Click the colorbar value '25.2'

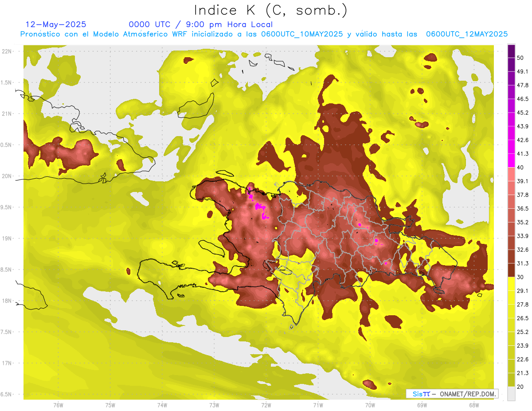523,332
